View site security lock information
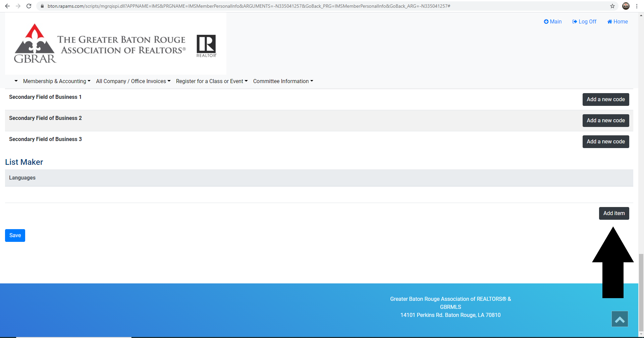The image size is (644, 338). click(x=42, y=6)
